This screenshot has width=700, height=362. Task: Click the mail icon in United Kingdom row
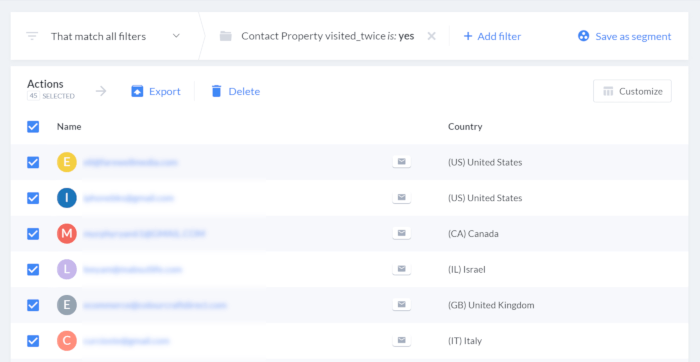coord(401,304)
